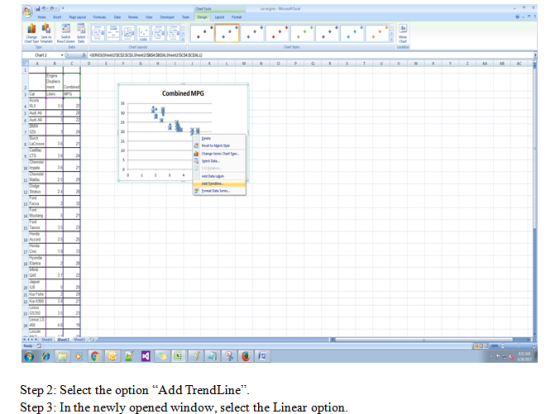Click the Undo icon in Quick Access toolbar
This screenshot has height=414, width=560.
point(44,8)
